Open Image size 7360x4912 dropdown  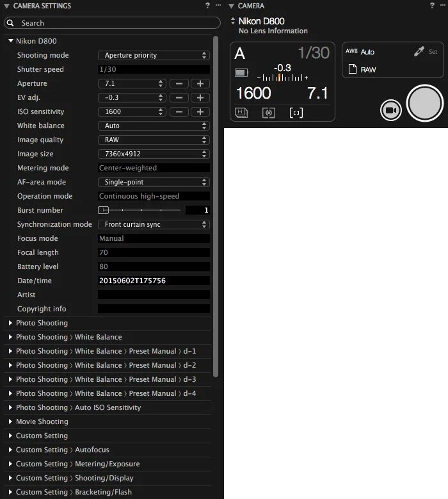(x=154, y=154)
